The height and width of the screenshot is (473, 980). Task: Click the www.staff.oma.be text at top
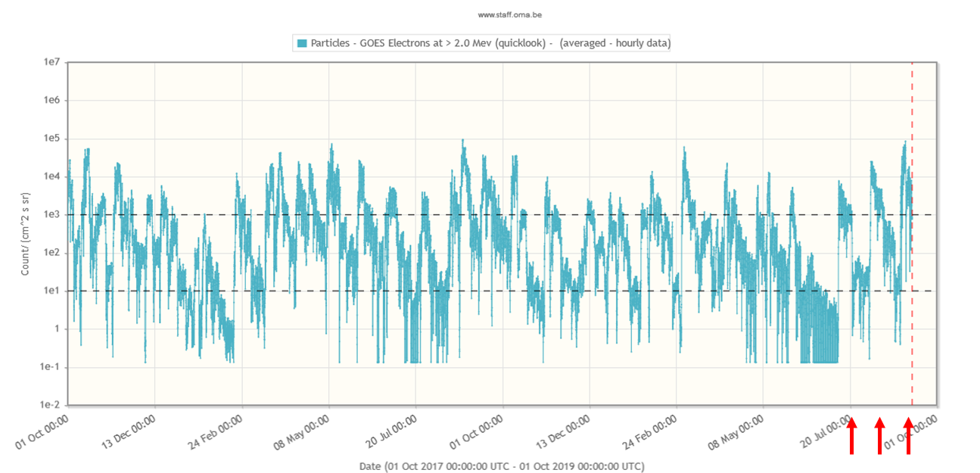click(x=509, y=14)
